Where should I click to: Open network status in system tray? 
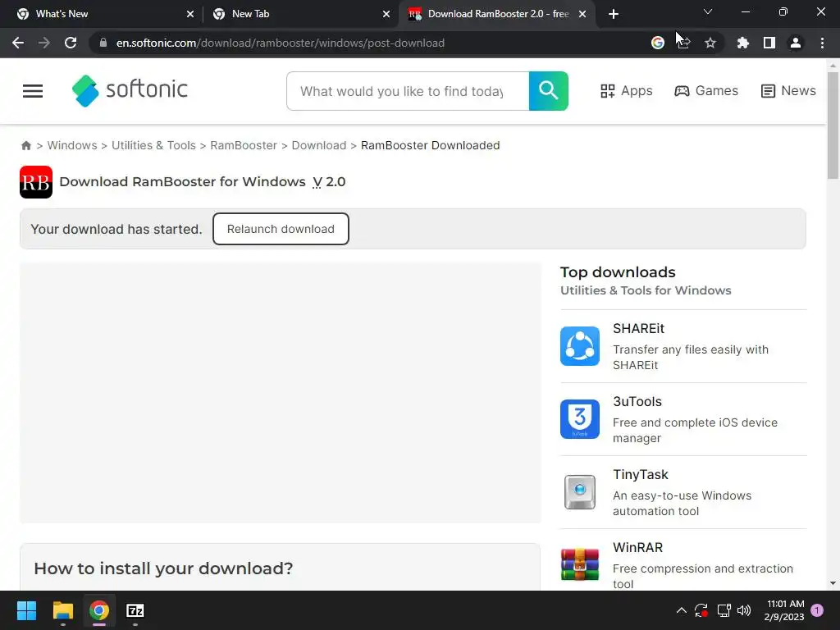(x=724, y=610)
